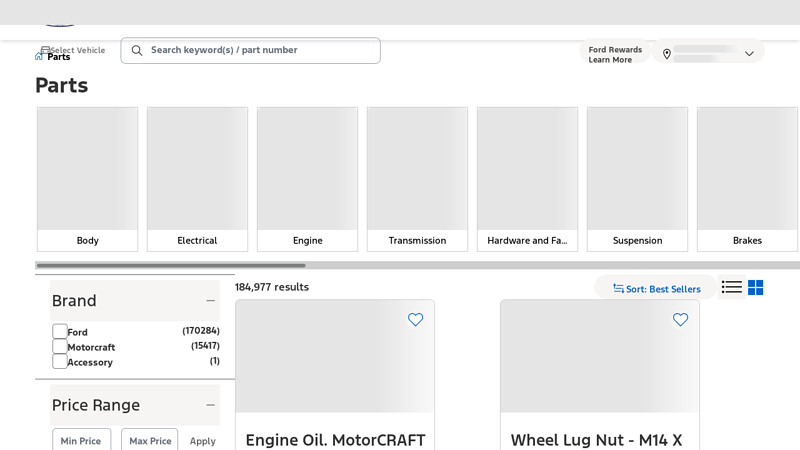This screenshot has height=450, width=800.
Task: Focus the Max Price input field
Action: click(149, 439)
